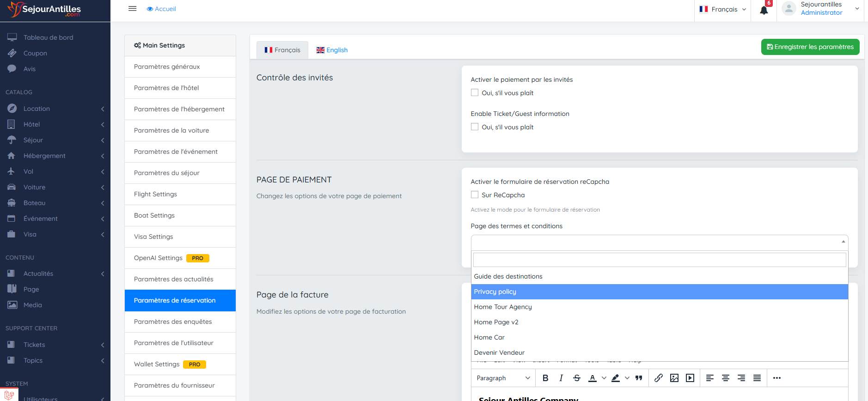Apply italic formatting in editor toolbar
The width and height of the screenshot is (868, 401).
tap(561, 378)
